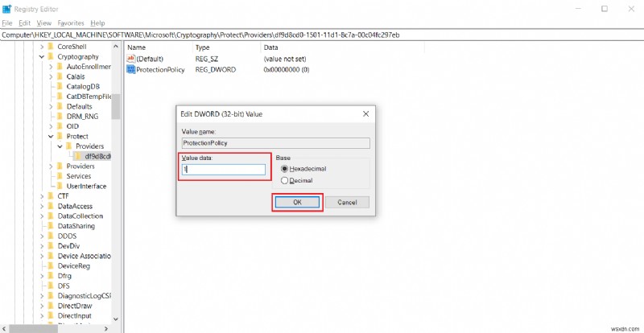Viewport: 644px width, 333px height.
Task: Click the tree pane scroll down arrow
Action: [x=115, y=319]
